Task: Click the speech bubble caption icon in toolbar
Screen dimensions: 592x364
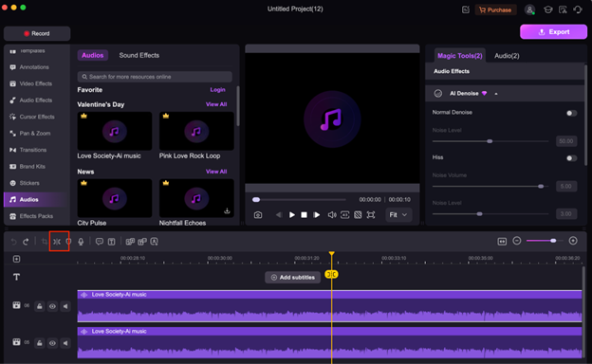Action: coord(100,242)
